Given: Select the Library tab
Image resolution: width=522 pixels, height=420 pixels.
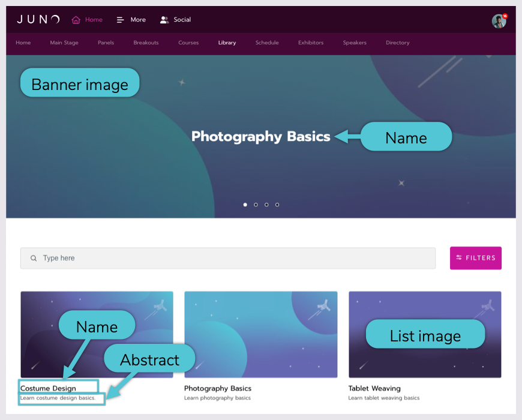Looking at the screenshot, I should (227, 43).
